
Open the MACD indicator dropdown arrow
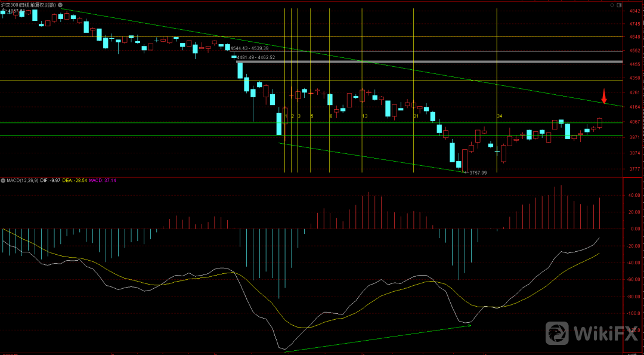pos(2,180)
